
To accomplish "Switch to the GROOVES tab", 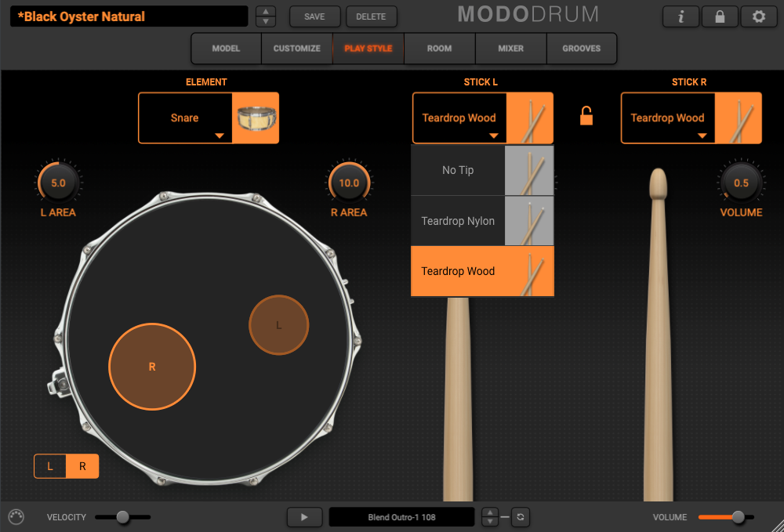I will tap(582, 49).
